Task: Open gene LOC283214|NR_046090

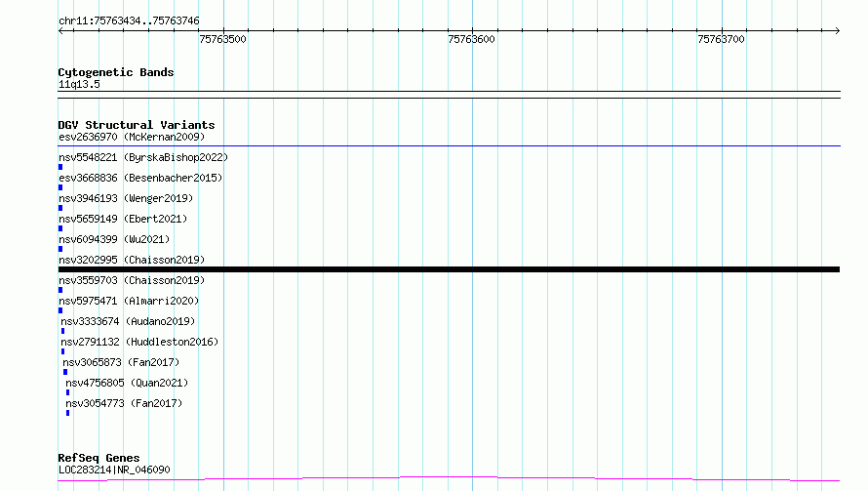Action: click(x=114, y=470)
